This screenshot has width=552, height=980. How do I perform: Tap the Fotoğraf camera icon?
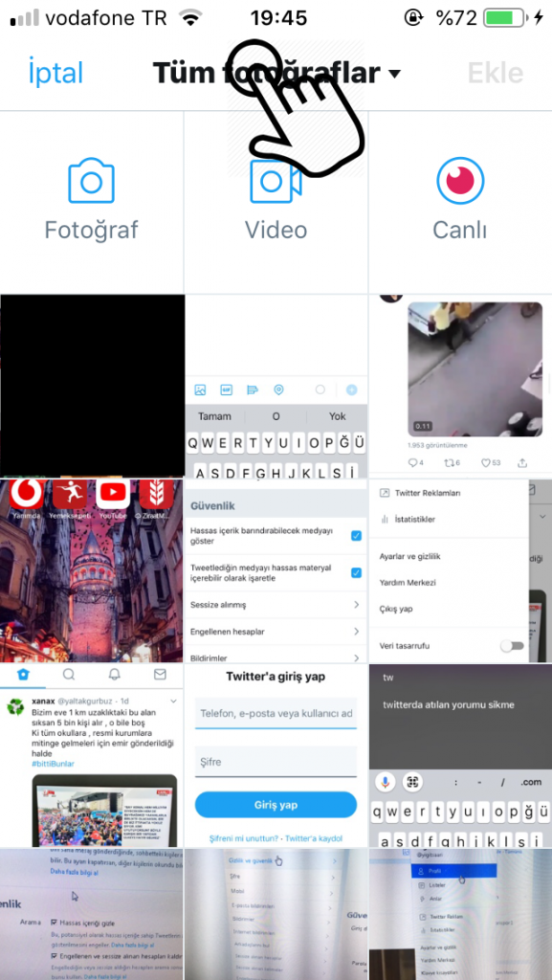click(91, 181)
